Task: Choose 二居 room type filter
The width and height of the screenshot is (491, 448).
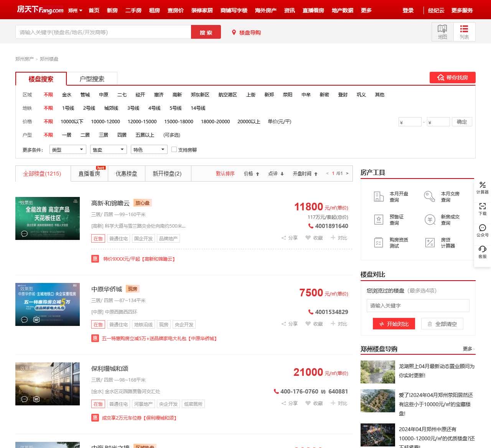Action: (x=85, y=135)
